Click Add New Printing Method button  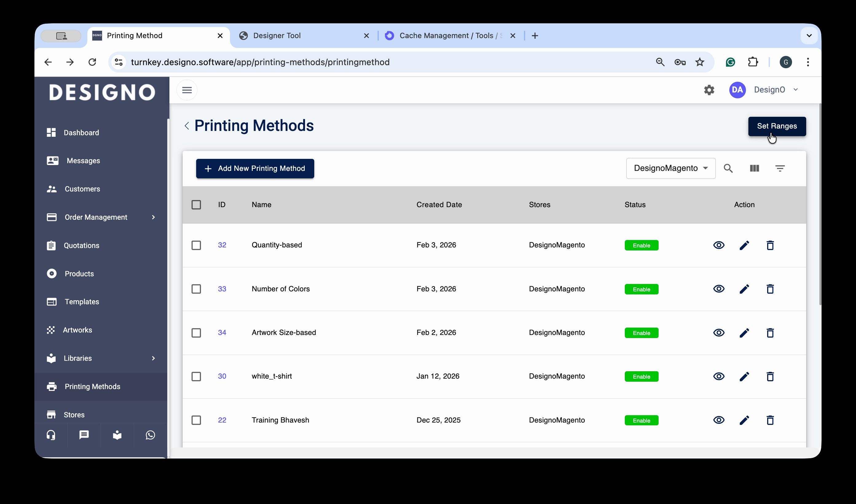click(x=255, y=168)
